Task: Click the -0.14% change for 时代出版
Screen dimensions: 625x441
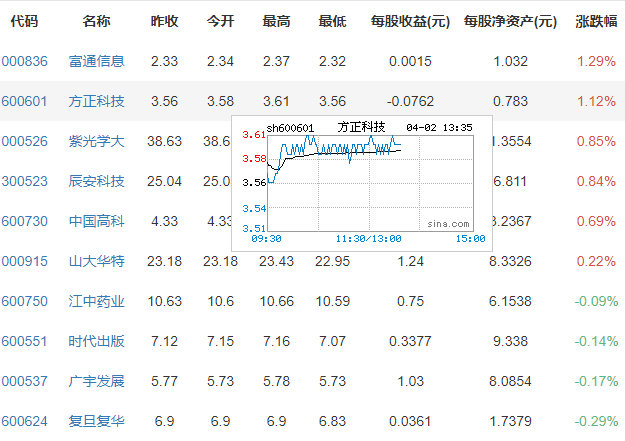Action: (596, 341)
